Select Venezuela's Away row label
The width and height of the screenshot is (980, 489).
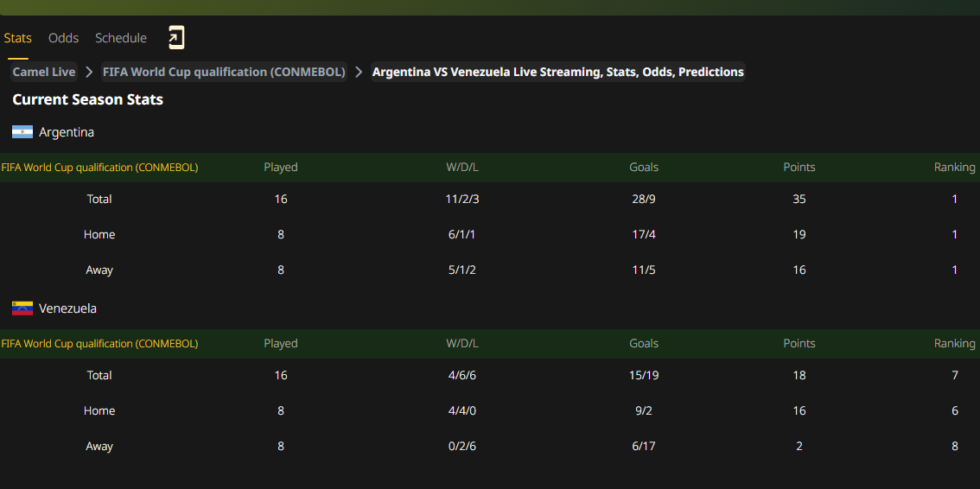click(x=99, y=447)
